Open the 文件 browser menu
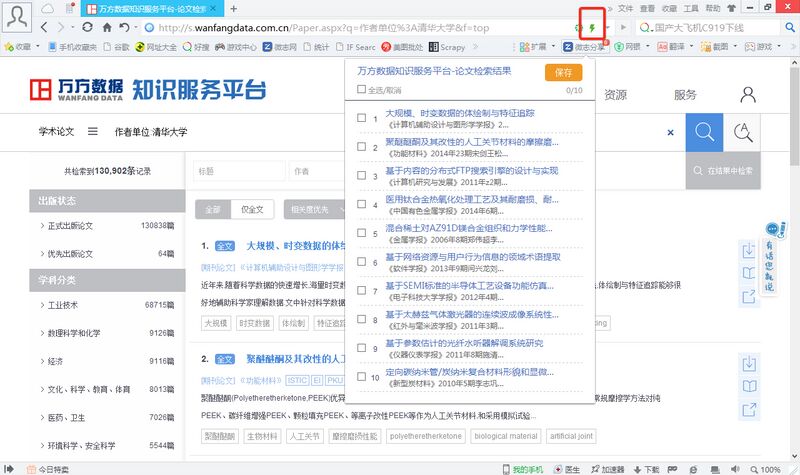The width and height of the screenshot is (800, 475). pyautogui.click(x=625, y=8)
